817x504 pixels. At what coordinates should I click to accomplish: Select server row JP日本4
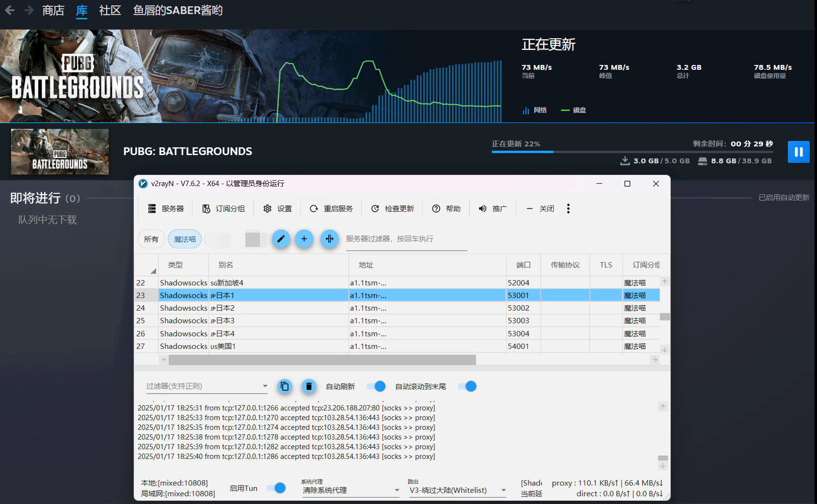point(397,333)
